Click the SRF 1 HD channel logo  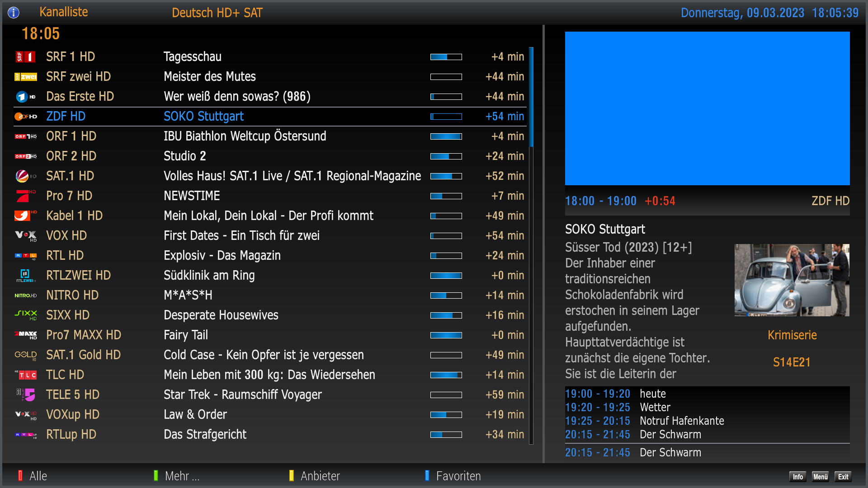25,57
